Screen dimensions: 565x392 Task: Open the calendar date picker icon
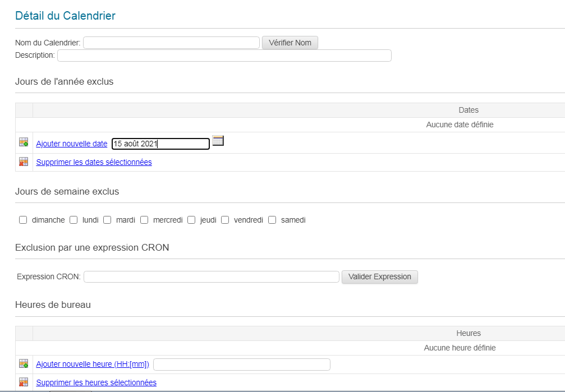coord(218,141)
